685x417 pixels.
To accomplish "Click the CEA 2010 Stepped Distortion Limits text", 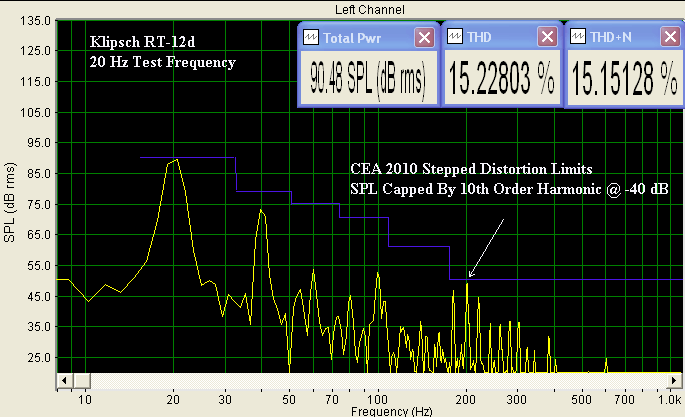I will pos(471,169).
